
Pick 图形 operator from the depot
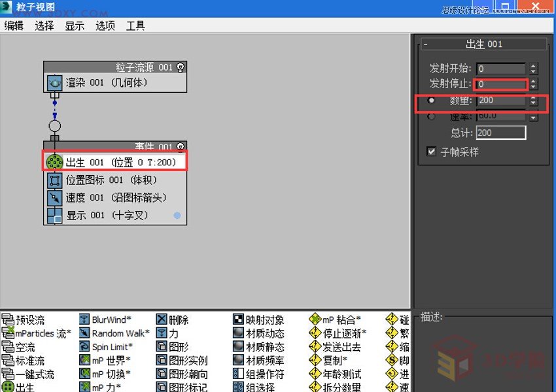point(173,347)
